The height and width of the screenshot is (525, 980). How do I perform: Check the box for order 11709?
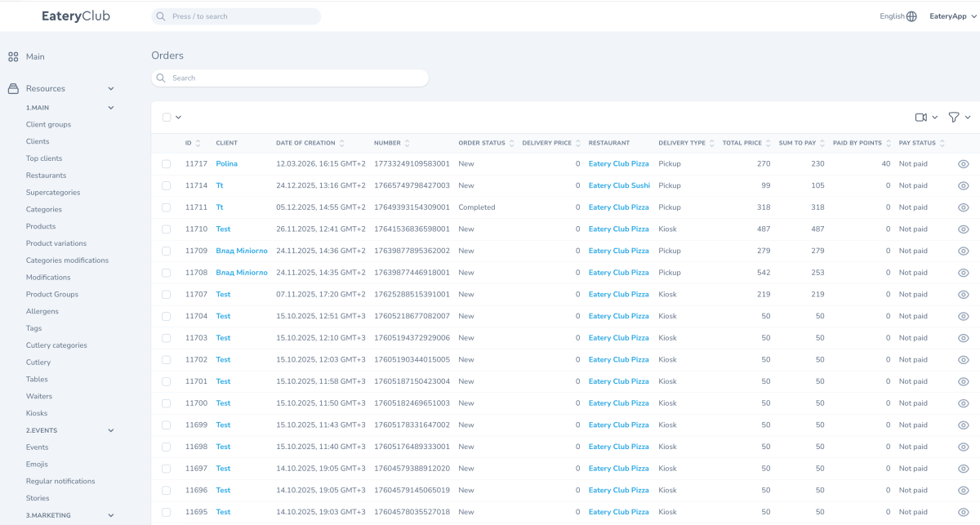click(167, 251)
